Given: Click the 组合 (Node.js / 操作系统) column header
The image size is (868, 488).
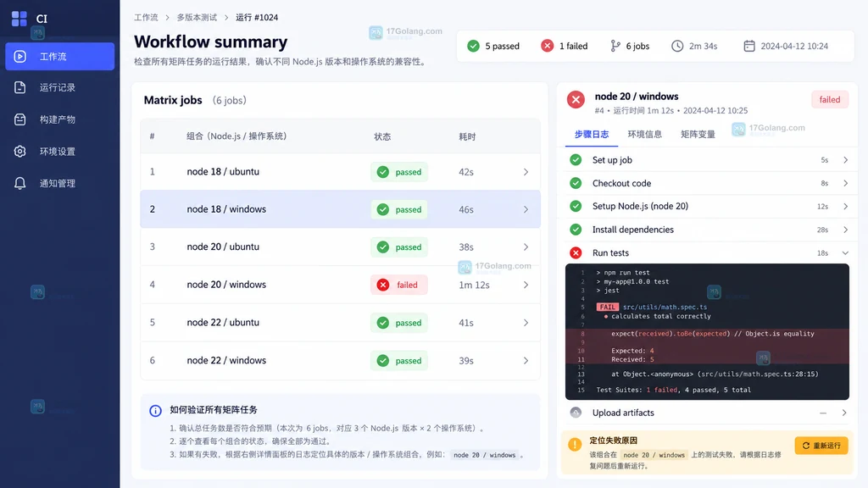Looking at the screenshot, I should 236,136.
